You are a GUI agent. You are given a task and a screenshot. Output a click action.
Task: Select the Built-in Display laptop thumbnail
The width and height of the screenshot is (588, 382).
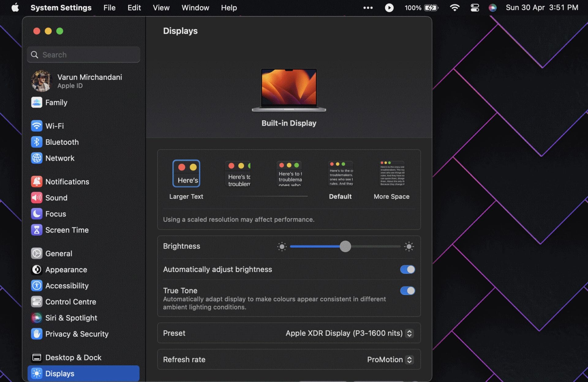[x=289, y=90]
